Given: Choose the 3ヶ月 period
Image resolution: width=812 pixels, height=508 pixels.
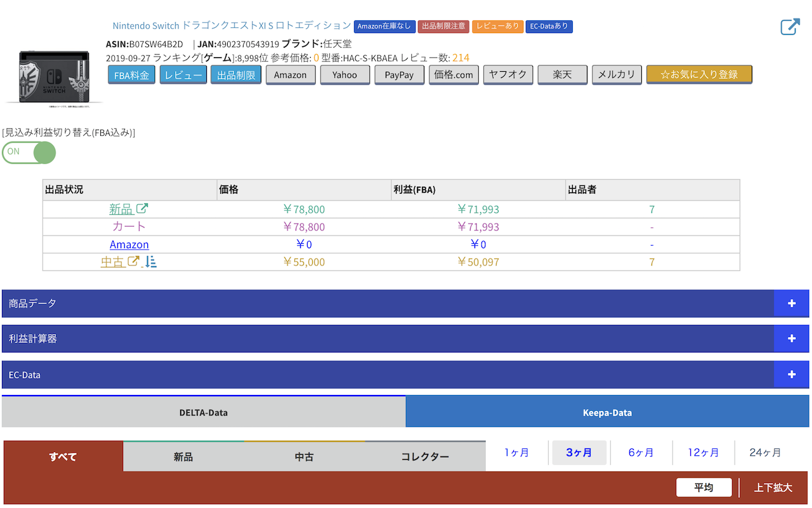Looking at the screenshot, I should (x=579, y=453).
